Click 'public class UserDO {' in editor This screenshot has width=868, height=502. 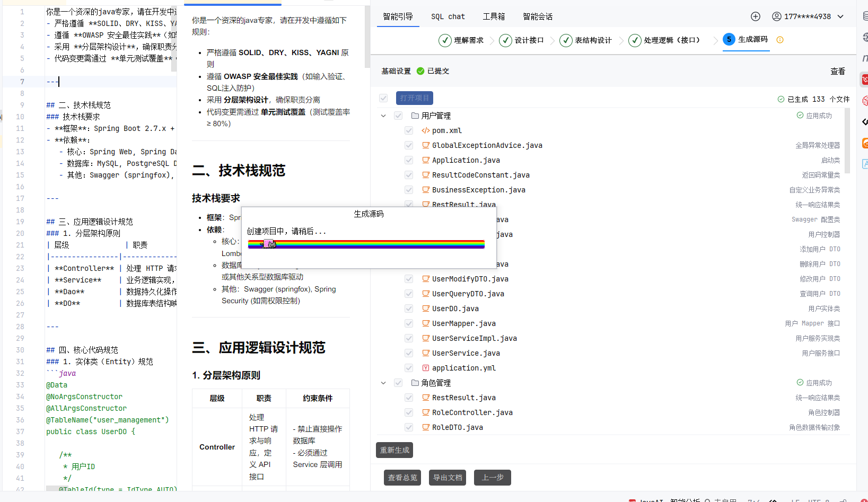(91, 431)
